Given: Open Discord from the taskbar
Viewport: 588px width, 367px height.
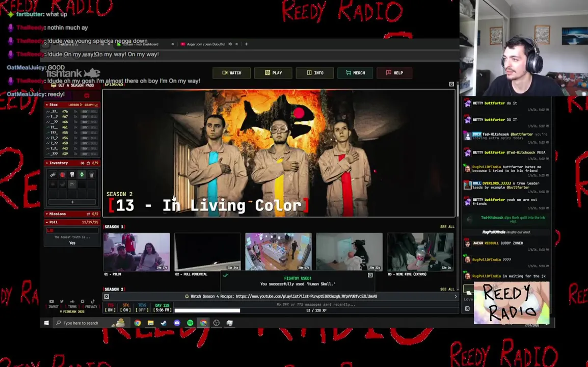Looking at the screenshot, I should [x=177, y=323].
